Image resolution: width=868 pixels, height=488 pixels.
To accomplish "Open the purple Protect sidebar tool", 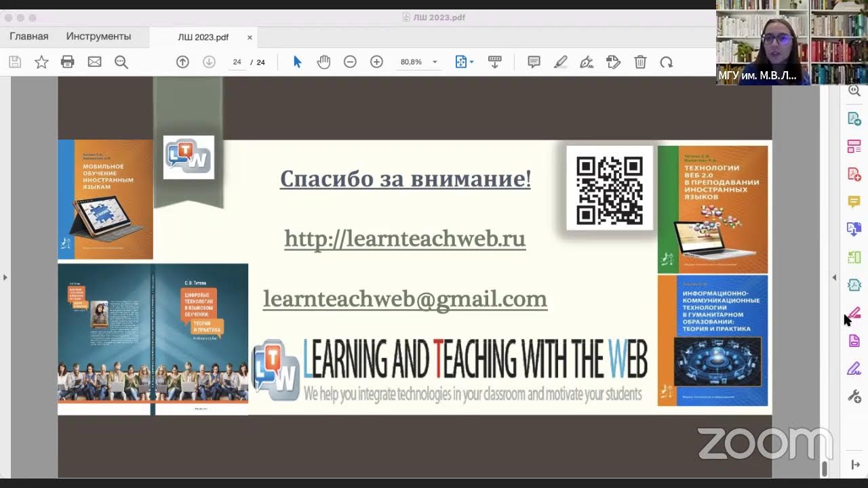I will 854,341.
